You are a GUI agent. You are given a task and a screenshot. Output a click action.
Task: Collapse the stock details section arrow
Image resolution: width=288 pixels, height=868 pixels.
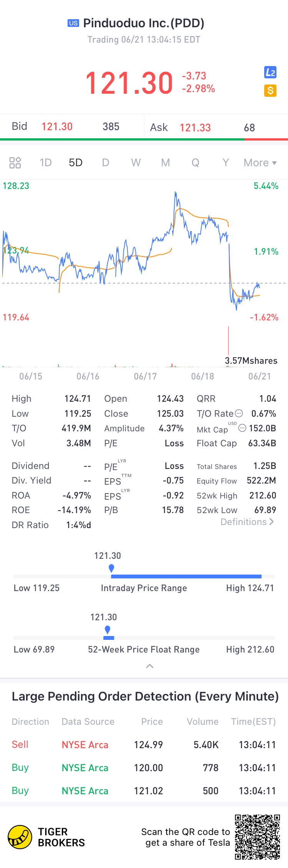150,666
